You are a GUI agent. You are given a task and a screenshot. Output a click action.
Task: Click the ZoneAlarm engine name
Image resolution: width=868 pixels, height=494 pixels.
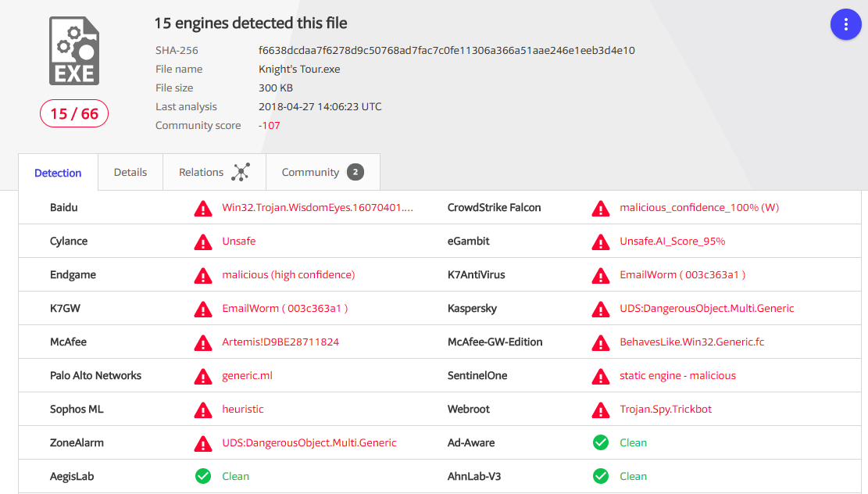pyautogui.click(x=77, y=443)
